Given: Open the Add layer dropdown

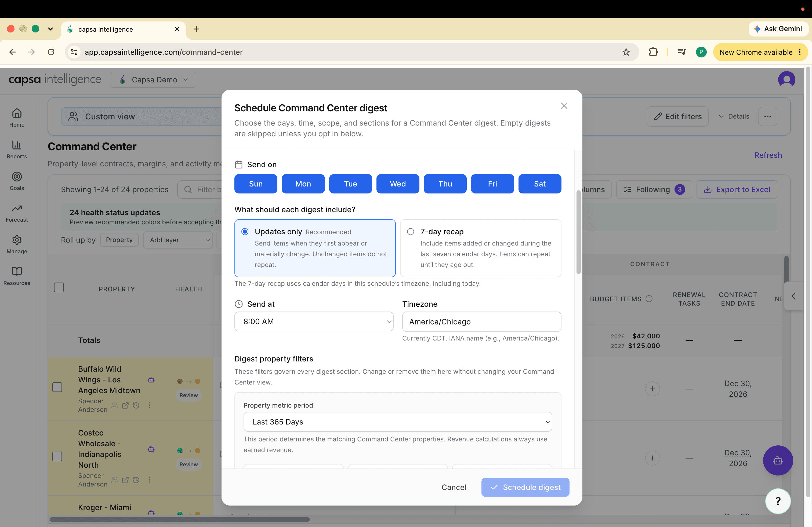Looking at the screenshot, I should tap(178, 240).
